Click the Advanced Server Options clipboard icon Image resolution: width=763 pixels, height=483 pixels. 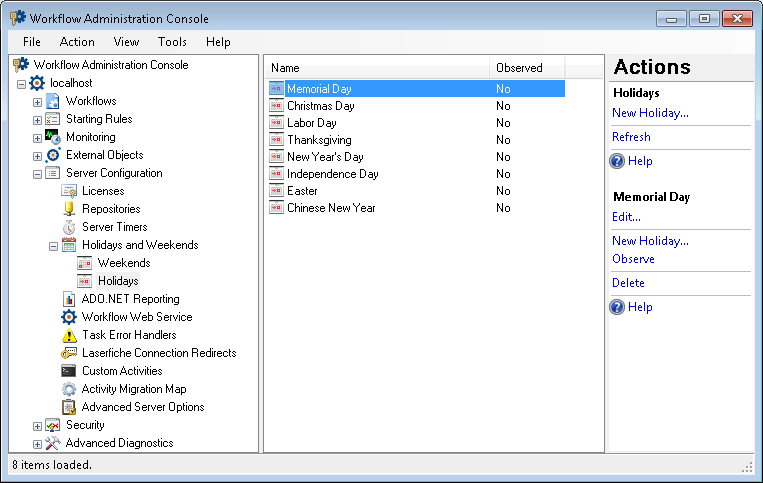(x=69, y=407)
